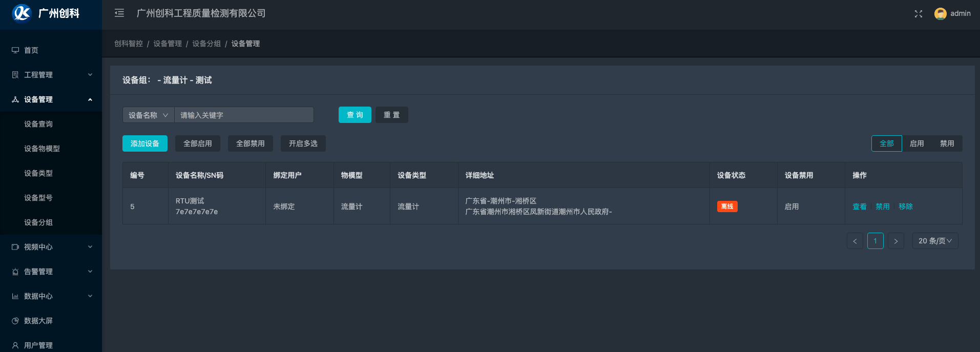The image size is (980, 352).
Task: Click the 离线 status badge
Action: click(x=727, y=206)
